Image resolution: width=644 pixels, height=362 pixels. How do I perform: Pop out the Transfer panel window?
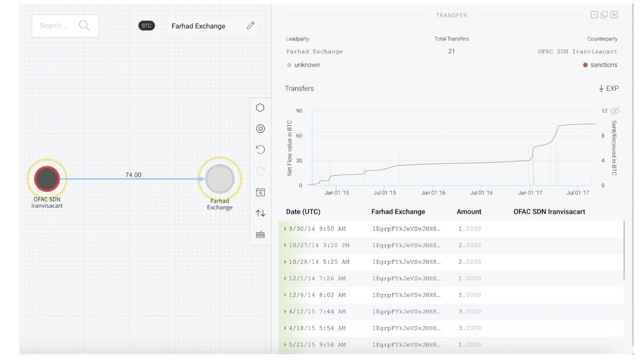click(x=604, y=15)
